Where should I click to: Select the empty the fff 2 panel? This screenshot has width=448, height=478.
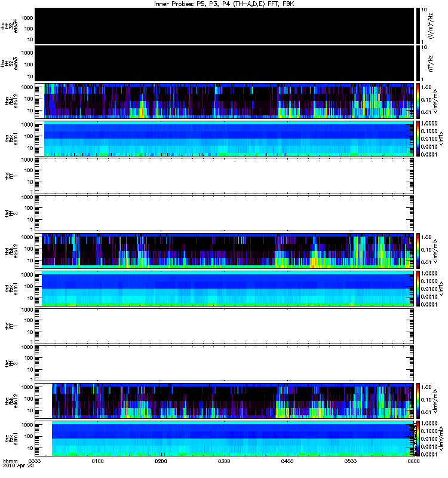click(x=225, y=363)
